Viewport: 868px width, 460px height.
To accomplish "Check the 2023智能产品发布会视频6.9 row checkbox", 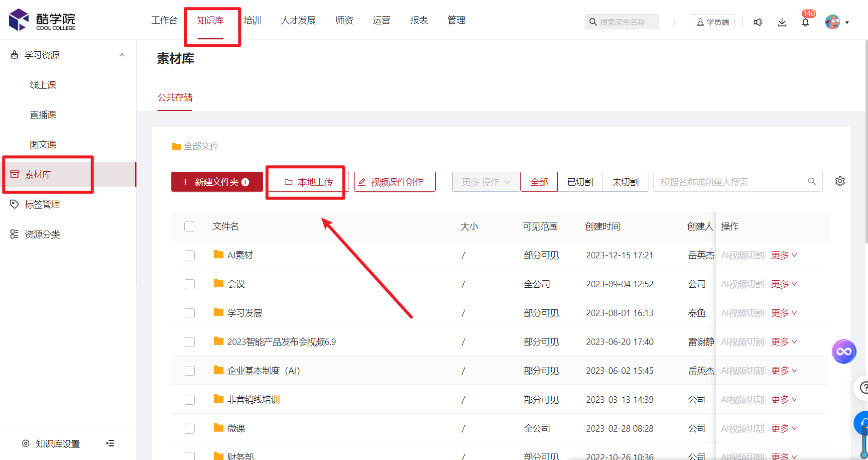I will 190,342.
